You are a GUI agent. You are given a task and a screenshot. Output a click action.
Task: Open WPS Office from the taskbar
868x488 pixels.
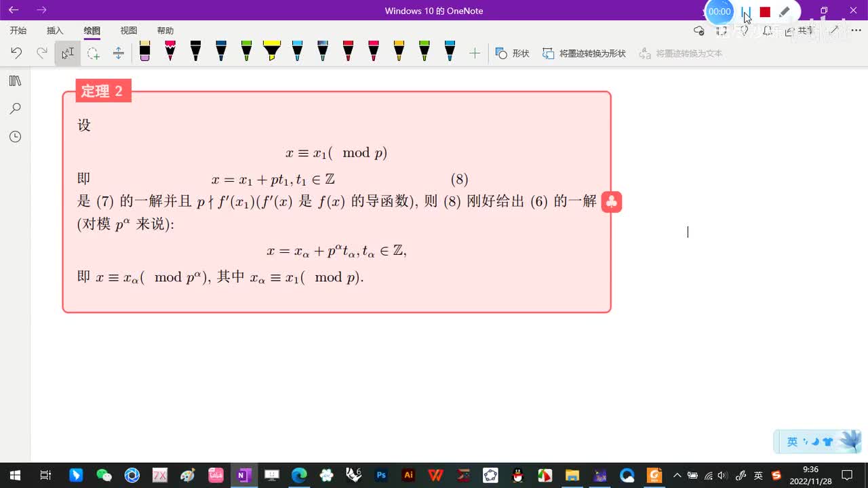click(435, 475)
